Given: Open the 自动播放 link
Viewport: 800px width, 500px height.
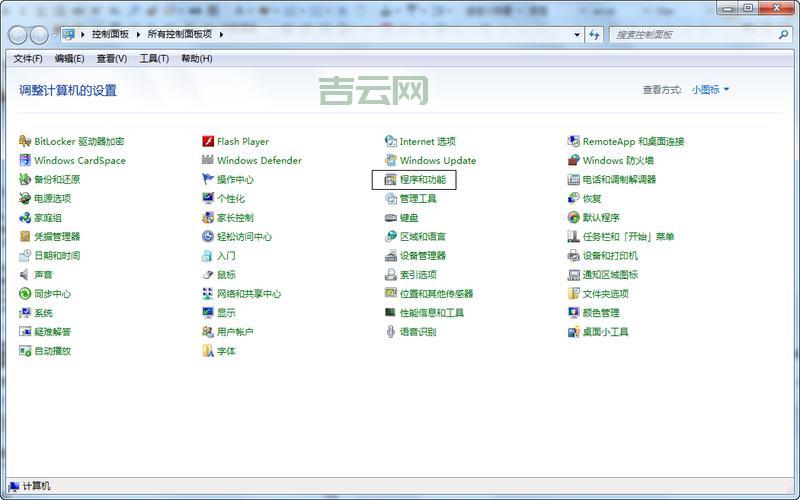Looking at the screenshot, I should coord(52,351).
